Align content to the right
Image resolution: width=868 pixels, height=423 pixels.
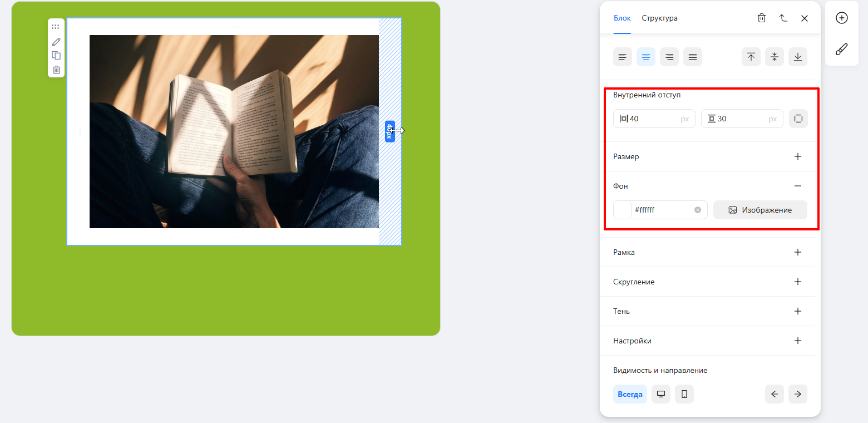(x=669, y=57)
